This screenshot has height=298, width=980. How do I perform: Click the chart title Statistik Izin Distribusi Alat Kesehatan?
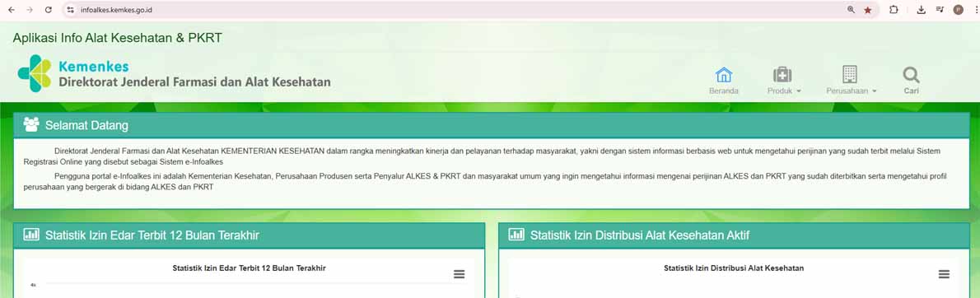click(734, 268)
